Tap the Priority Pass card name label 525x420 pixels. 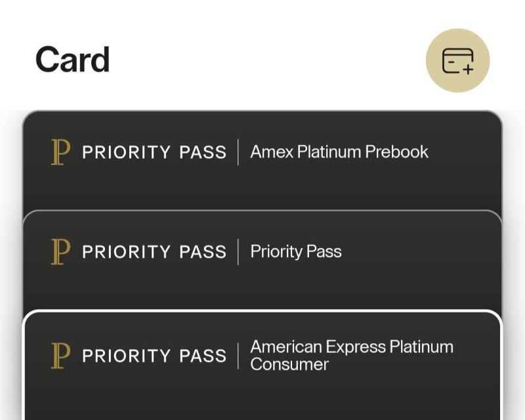296,251
